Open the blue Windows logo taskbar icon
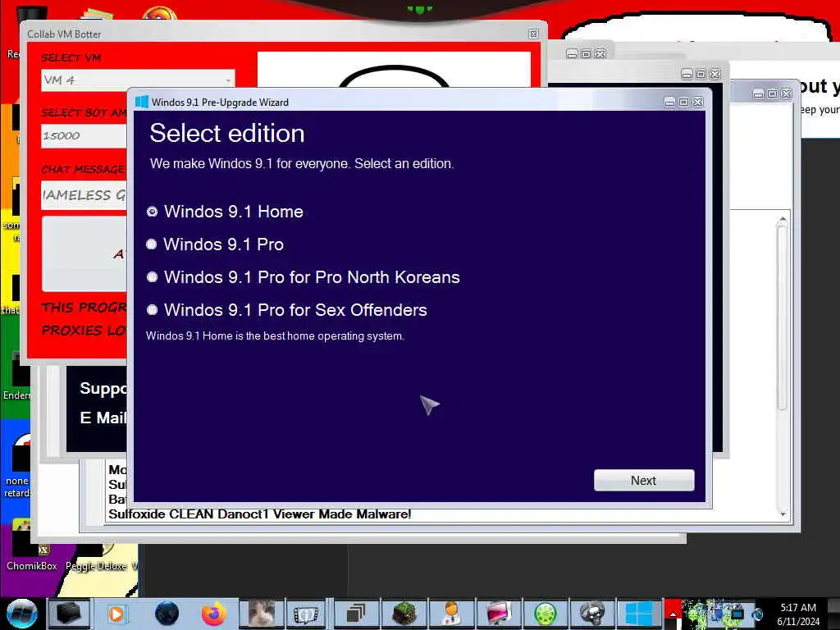 point(638,614)
